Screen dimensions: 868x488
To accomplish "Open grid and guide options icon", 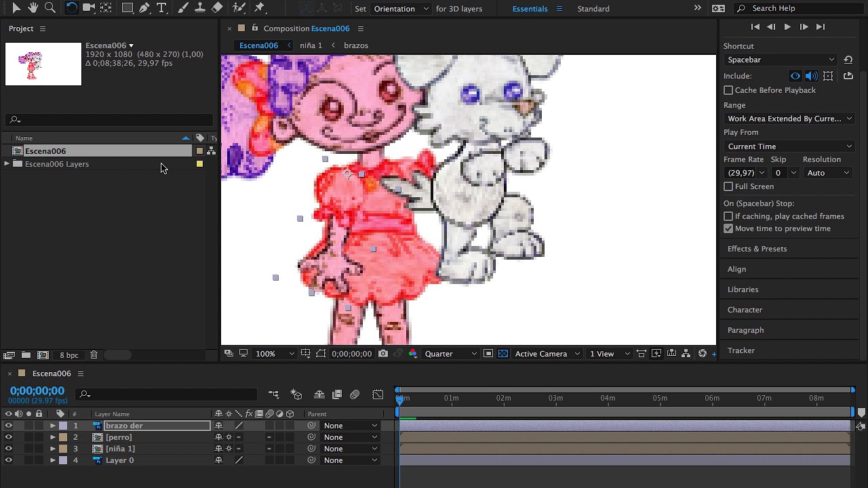I will click(306, 354).
